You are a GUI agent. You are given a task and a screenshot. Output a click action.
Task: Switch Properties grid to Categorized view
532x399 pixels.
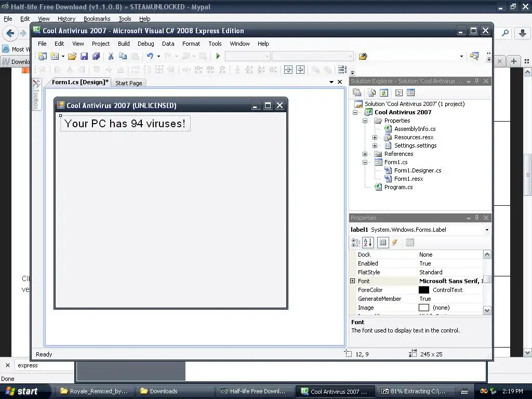click(356, 243)
